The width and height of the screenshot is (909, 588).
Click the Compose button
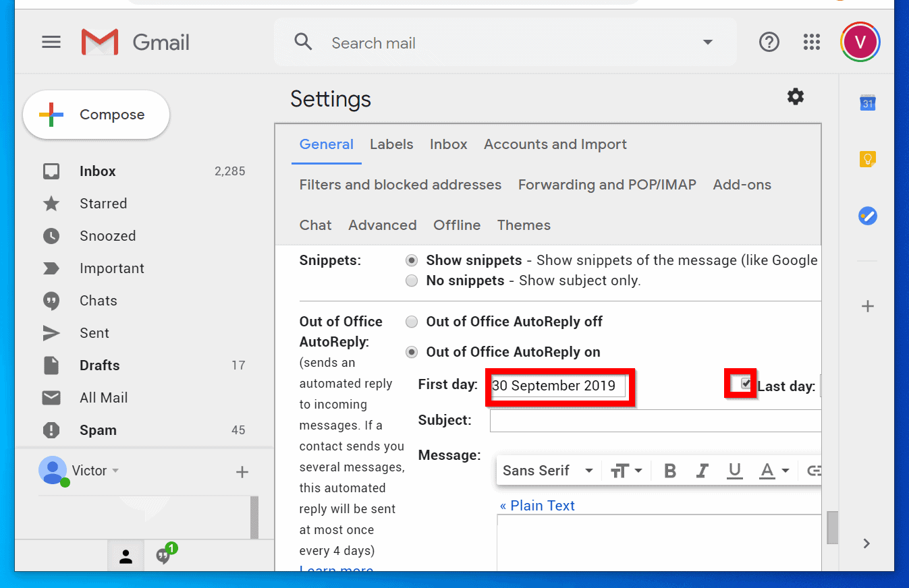[x=96, y=115]
